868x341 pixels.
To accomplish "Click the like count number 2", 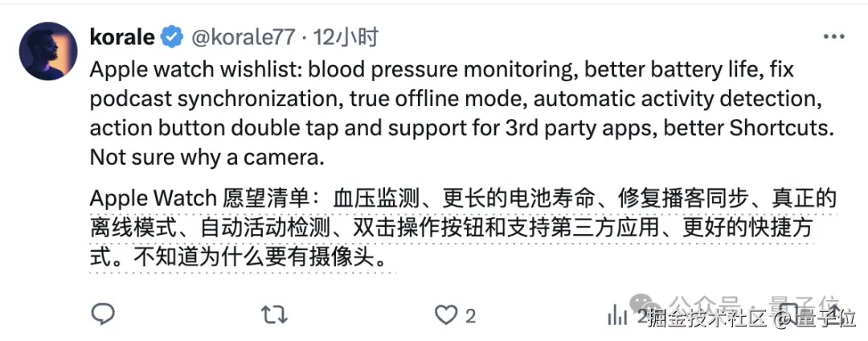I will [x=470, y=316].
